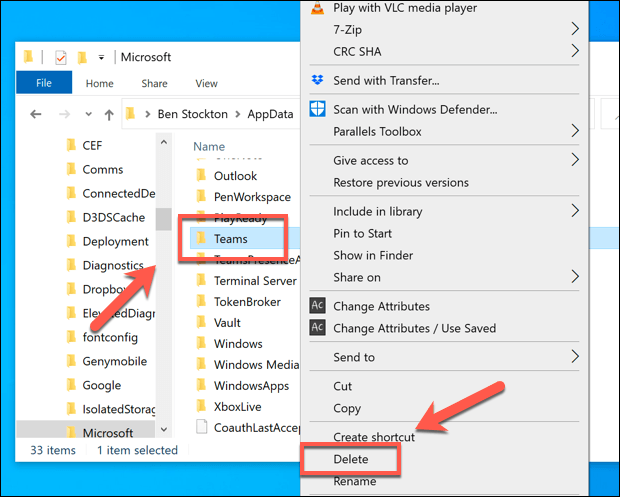Choose Copy from the context menu

click(347, 408)
